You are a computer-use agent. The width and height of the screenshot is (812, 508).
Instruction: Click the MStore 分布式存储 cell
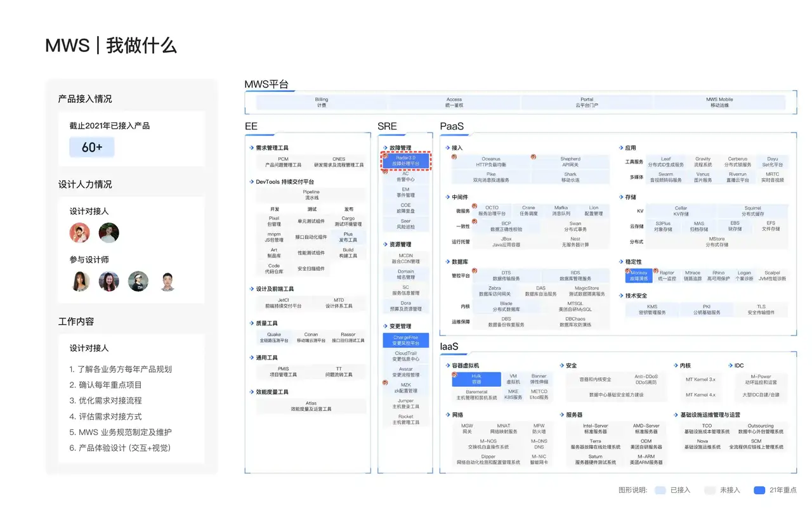tap(717, 242)
